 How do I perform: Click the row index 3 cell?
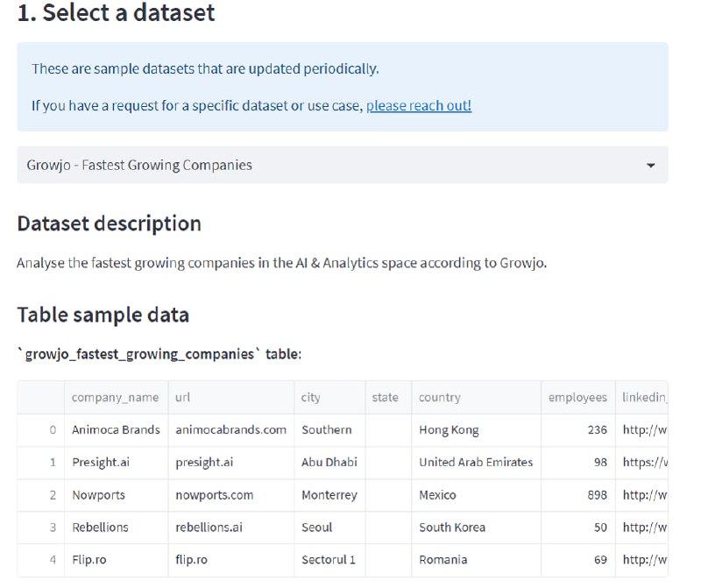(40, 528)
